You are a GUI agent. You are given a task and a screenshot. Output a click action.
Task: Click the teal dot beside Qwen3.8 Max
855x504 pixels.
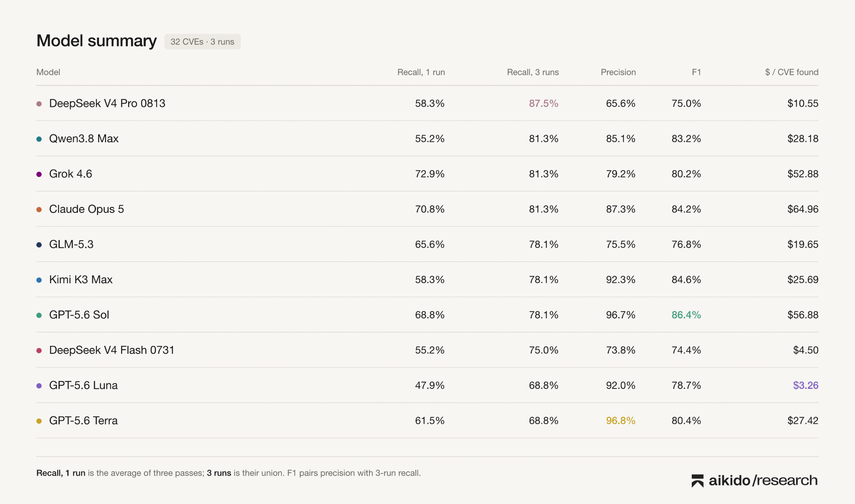(39, 139)
